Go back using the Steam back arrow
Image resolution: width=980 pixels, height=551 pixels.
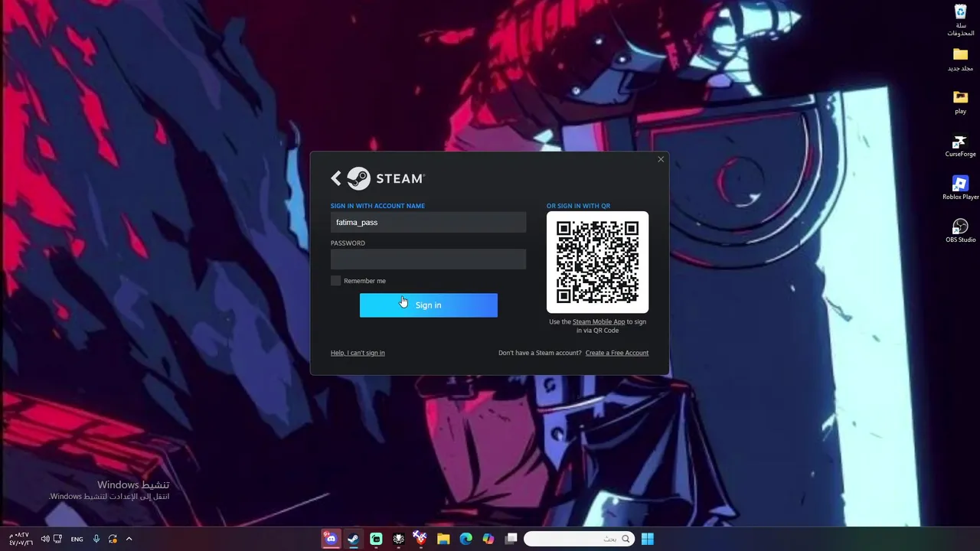[x=335, y=178]
